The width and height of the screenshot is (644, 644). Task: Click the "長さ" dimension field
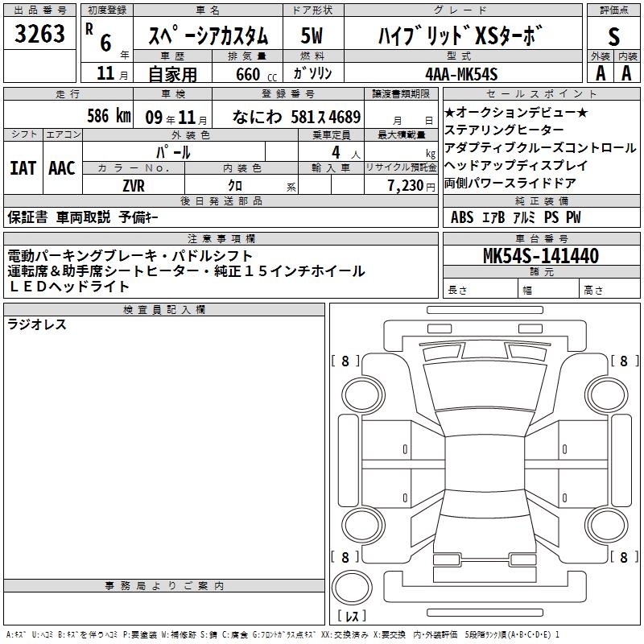pos(480,290)
